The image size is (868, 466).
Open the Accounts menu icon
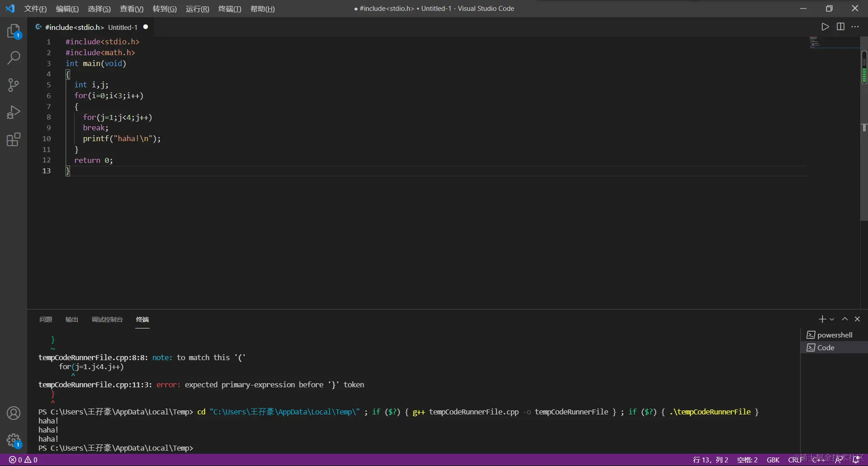point(14,413)
